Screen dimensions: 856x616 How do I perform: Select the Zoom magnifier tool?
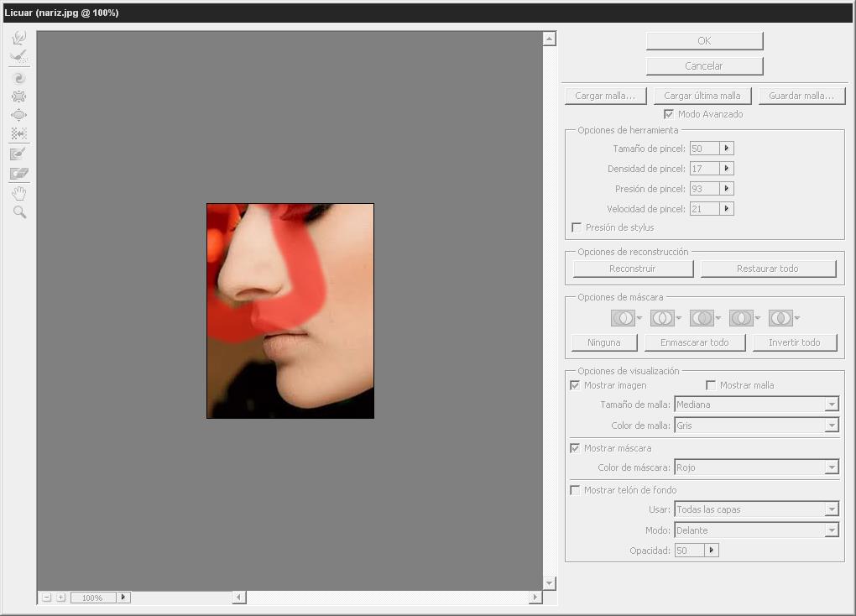[x=19, y=212]
